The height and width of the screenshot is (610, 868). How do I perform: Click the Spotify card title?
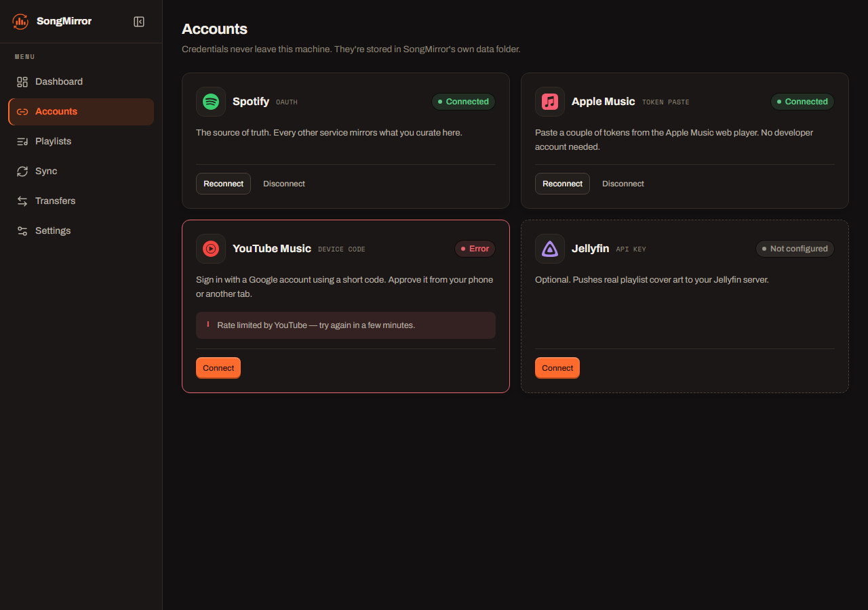[251, 102]
